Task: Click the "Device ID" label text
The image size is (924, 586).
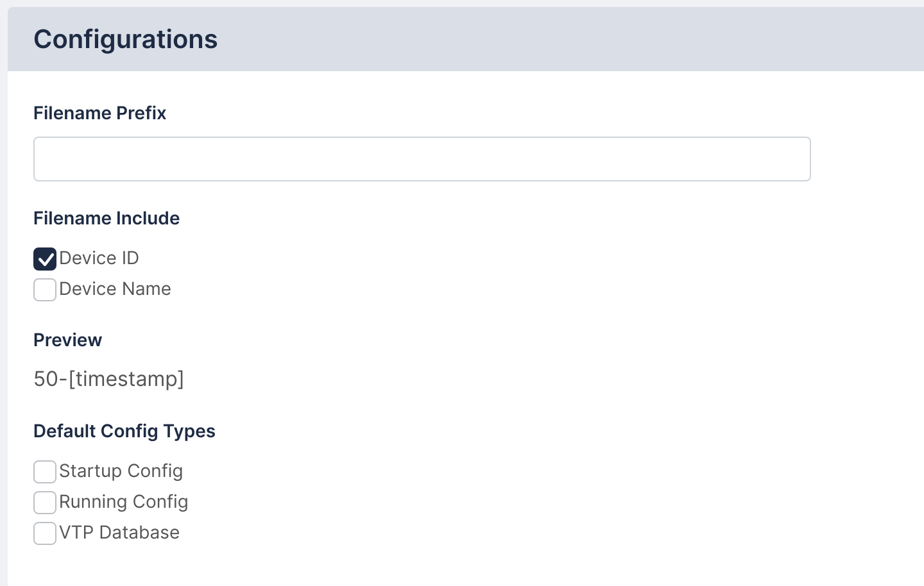Action: pos(99,258)
